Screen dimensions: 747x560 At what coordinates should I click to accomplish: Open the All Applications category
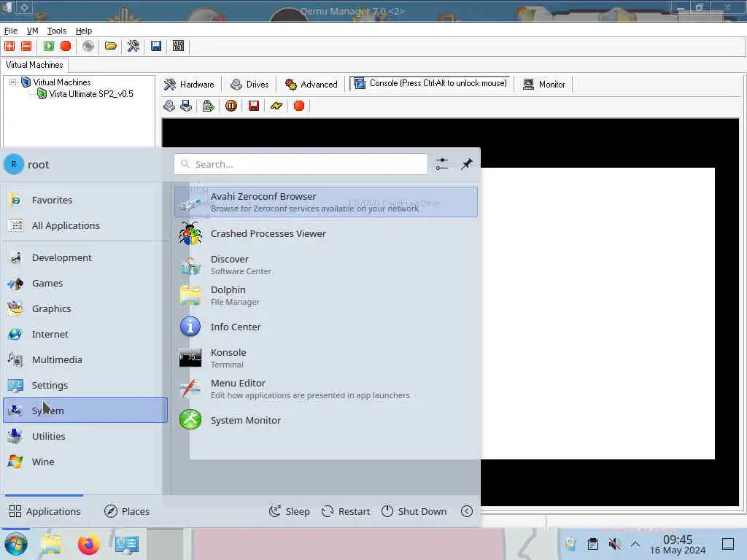pyautogui.click(x=85, y=226)
